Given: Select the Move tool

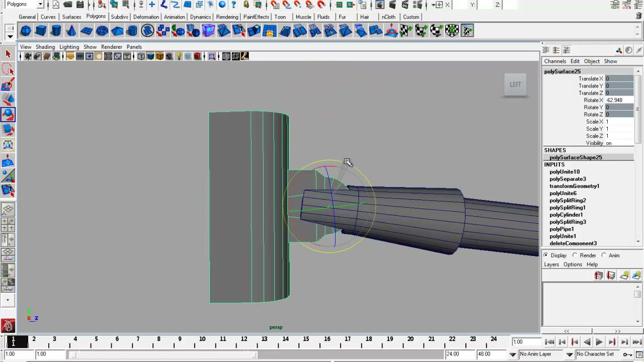Looking at the screenshot, I should (8, 100).
